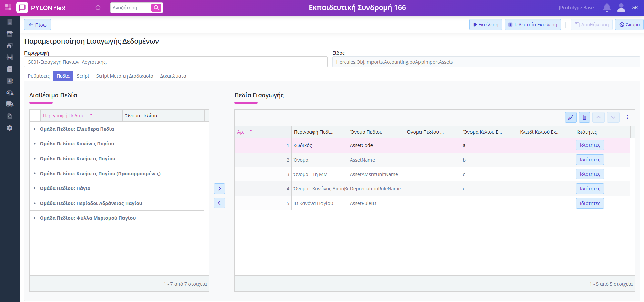This screenshot has width=644, height=302.
Task: Click the trash delete icon above the grid
Action: tap(584, 117)
